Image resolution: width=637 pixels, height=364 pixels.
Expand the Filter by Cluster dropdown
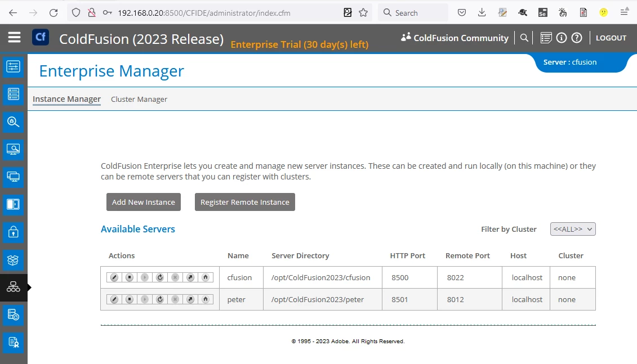pos(573,229)
